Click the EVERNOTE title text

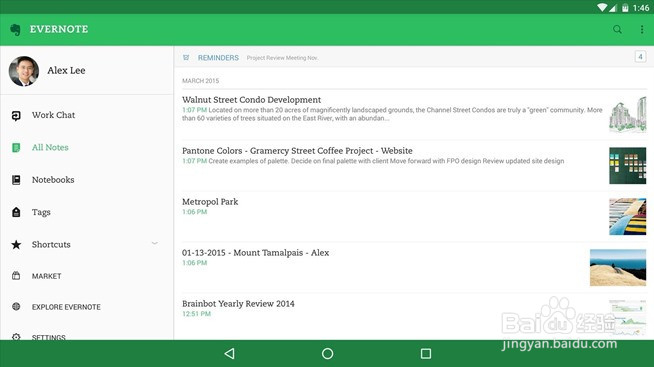click(59, 29)
